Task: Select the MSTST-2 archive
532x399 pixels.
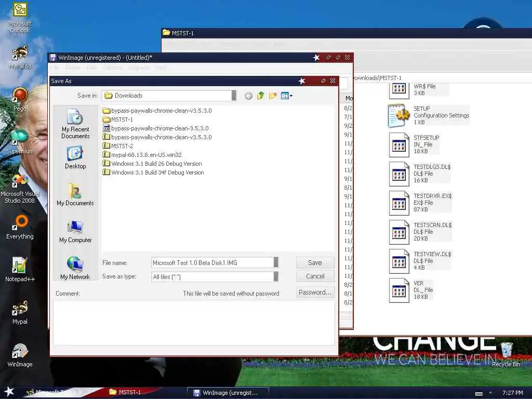Action: point(118,146)
